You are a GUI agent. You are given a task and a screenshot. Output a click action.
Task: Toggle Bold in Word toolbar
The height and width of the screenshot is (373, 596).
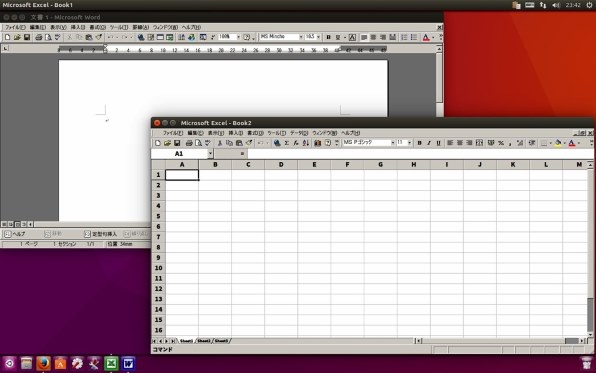point(328,37)
